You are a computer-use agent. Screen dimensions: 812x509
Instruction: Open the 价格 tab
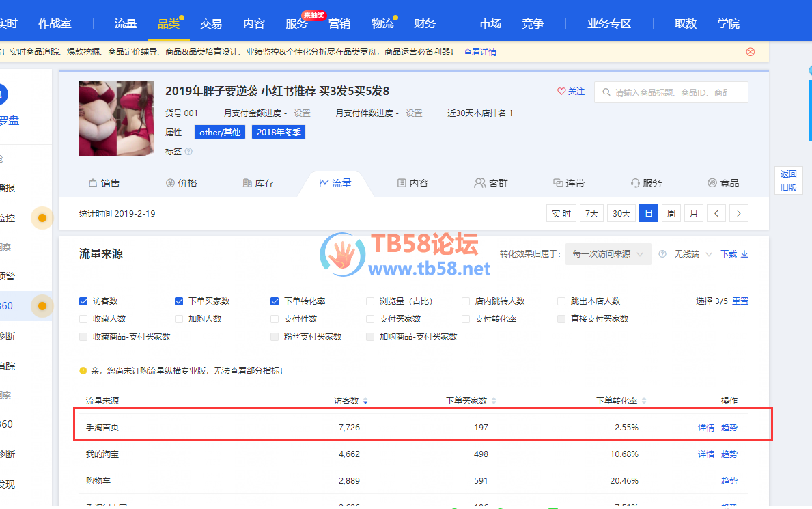pyautogui.click(x=181, y=183)
